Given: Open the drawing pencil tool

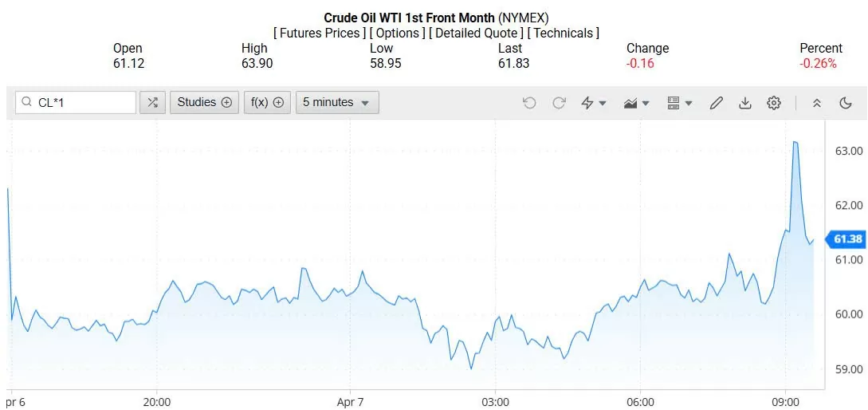Looking at the screenshot, I should pyautogui.click(x=716, y=103).
